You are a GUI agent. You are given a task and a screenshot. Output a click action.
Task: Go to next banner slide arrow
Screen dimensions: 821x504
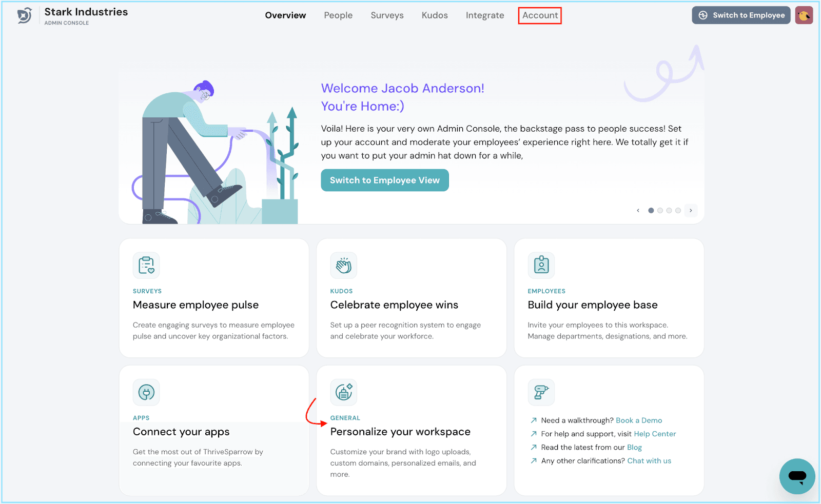coord(691,210)
